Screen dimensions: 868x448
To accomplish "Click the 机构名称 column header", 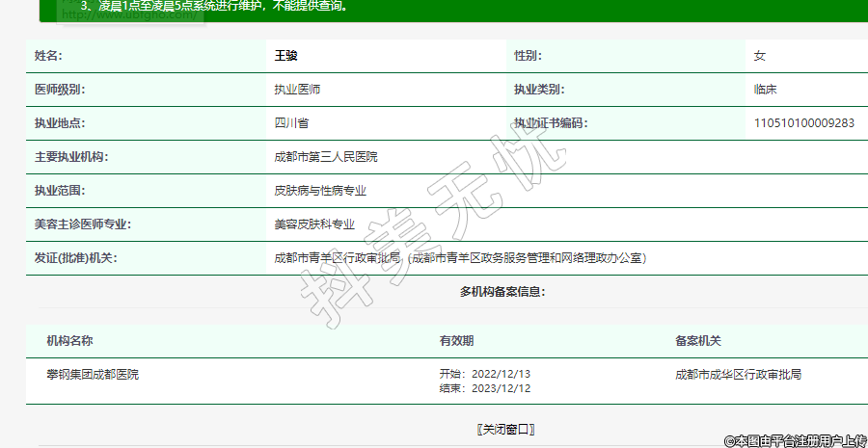I will pos(69,341).
